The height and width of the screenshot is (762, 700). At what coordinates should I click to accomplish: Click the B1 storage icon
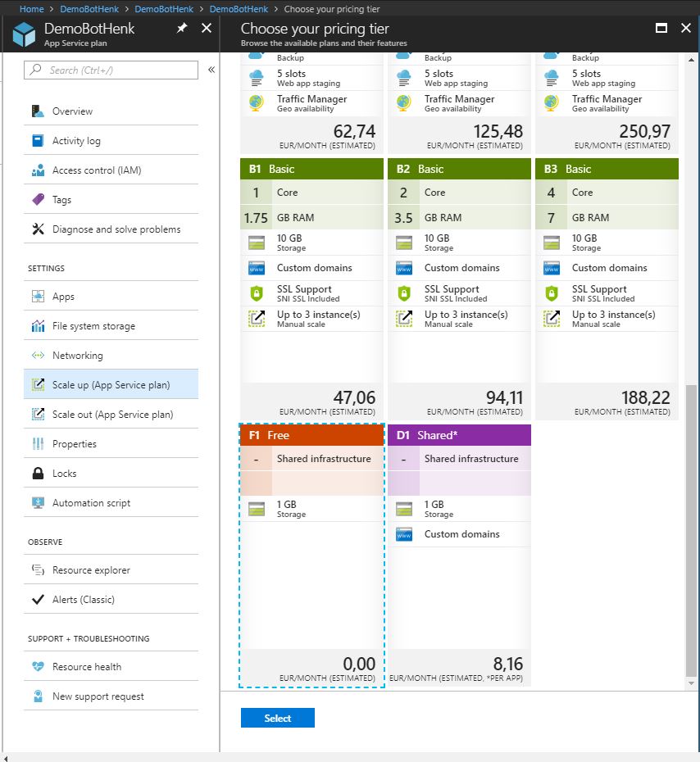(x=257, y=243)
